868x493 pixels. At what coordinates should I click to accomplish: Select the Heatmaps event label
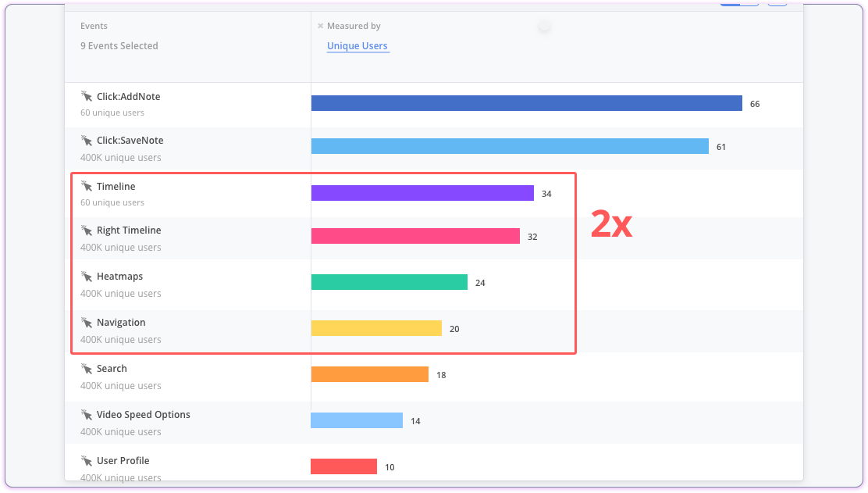119,277
